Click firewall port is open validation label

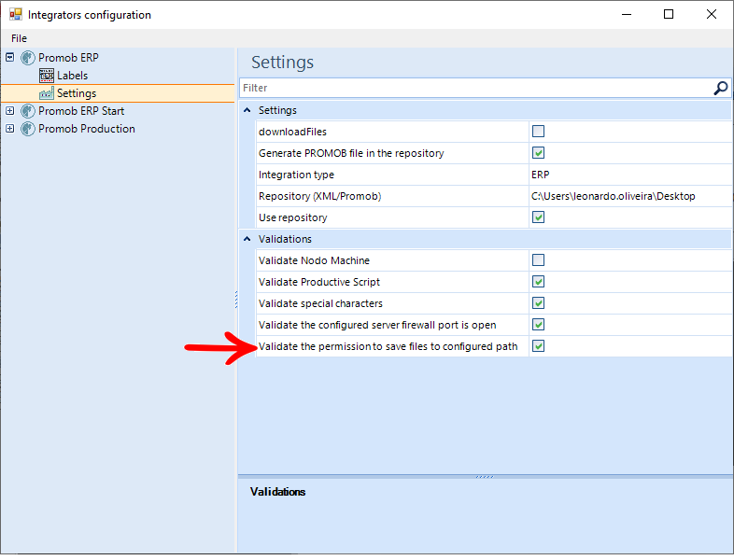[x=377, y=325]
